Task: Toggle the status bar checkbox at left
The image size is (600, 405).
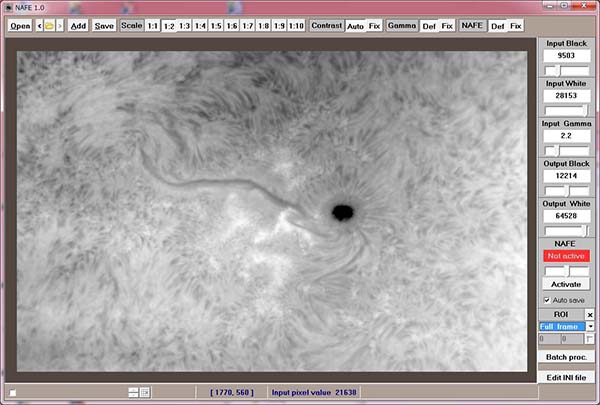Action: pos(13,393)
